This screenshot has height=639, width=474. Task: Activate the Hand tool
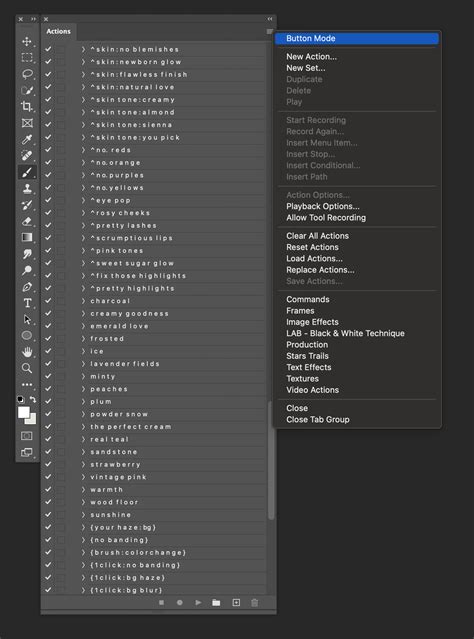27,352
